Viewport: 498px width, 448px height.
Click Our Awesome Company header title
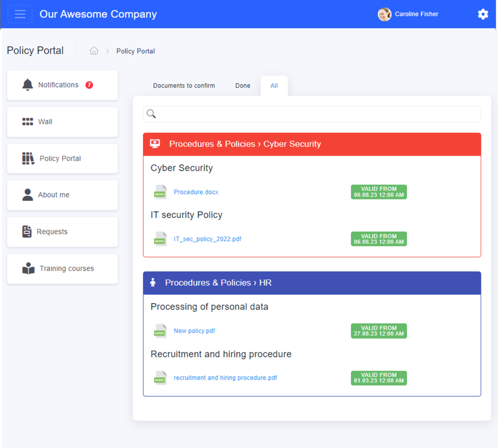(98, 14)
